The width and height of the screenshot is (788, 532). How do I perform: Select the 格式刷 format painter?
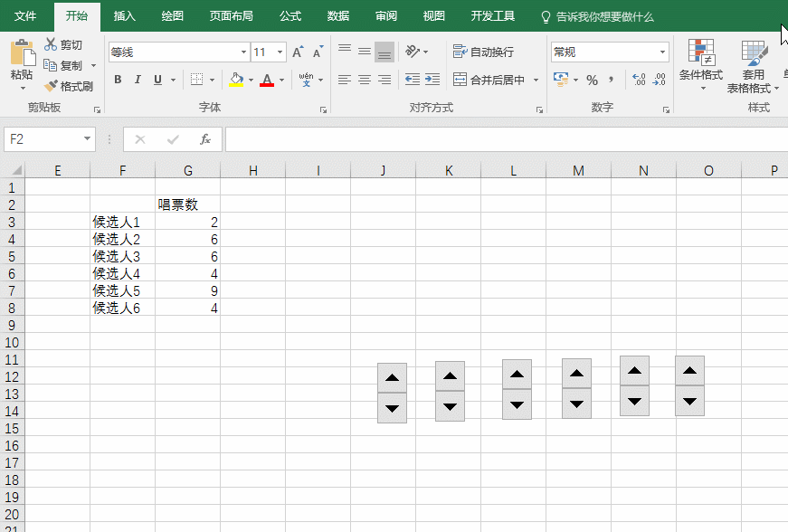tap(68, 87)
